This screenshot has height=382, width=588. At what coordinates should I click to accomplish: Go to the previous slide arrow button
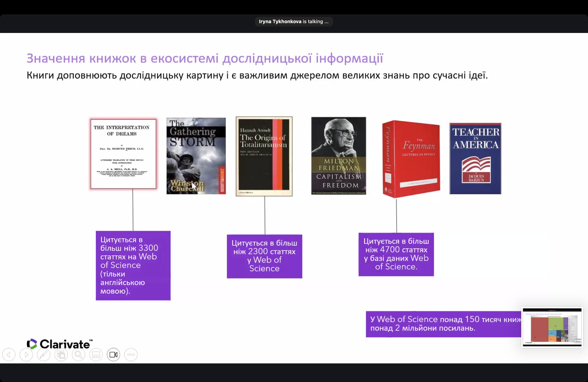point(9,355)
